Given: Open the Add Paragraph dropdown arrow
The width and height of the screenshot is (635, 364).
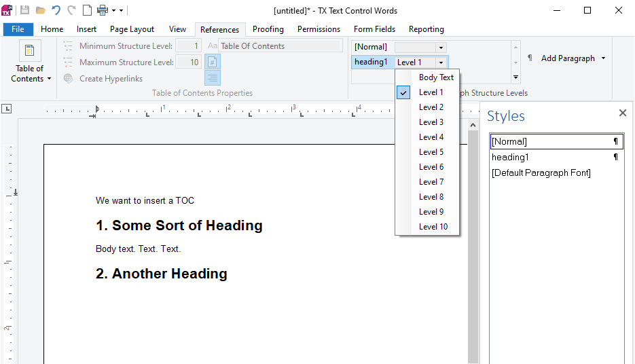Looking at the screenshot, I should 603,58.
